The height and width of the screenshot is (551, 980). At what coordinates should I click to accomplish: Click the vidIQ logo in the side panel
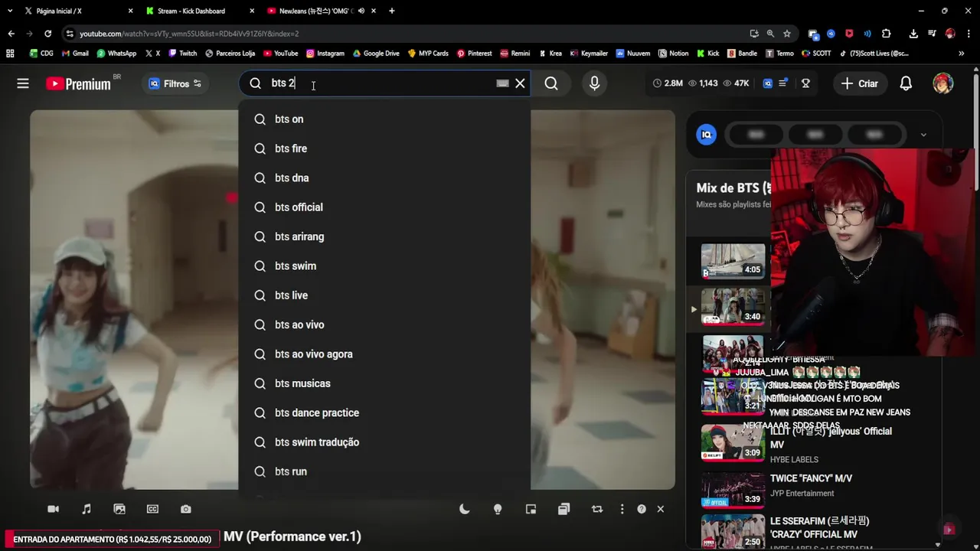pos(706,135)
